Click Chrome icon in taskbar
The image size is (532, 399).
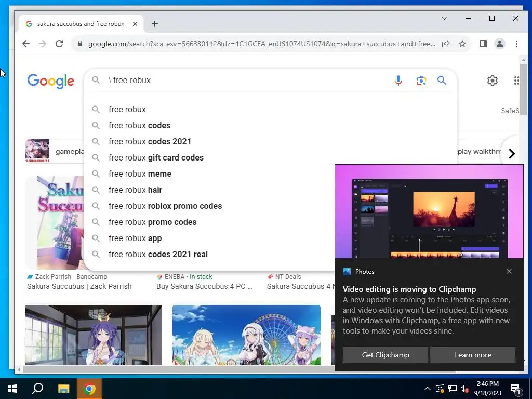point(89,389)
